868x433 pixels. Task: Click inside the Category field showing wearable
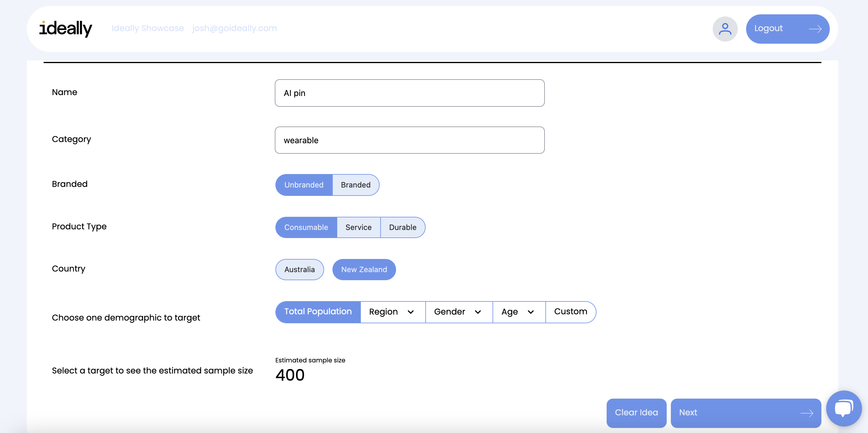(409, 140)
